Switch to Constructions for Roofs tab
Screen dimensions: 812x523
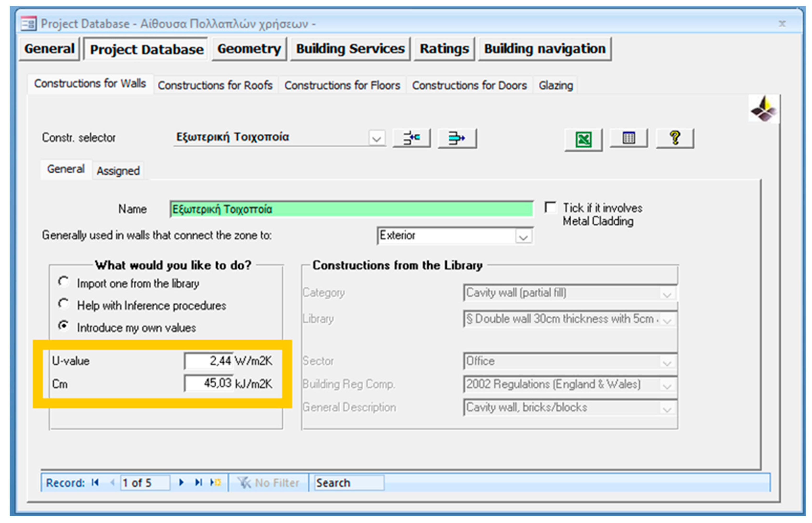[x=215, y=85]
